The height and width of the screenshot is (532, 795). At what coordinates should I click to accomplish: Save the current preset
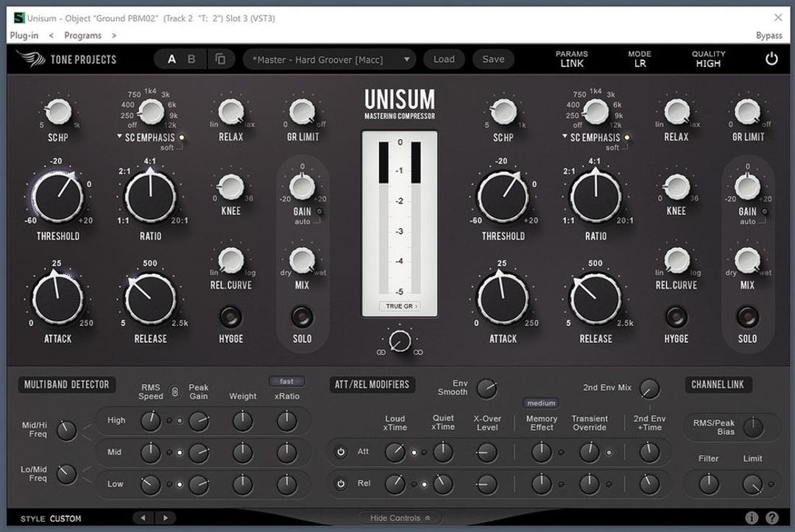pyautogui.click(x=493, y=59)
